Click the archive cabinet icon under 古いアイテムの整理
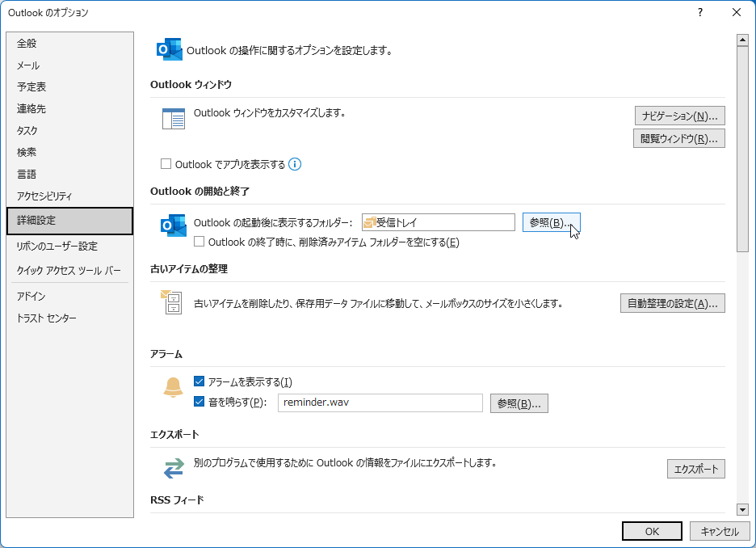This screenshot has width=756, height=548. pyautogui.click(x=171, y=302)
